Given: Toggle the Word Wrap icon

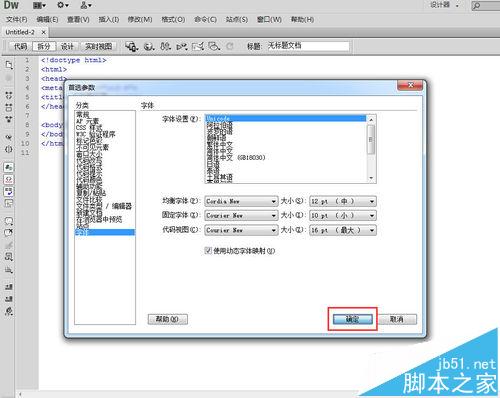Looking at the screenshot, I should 9,191.
